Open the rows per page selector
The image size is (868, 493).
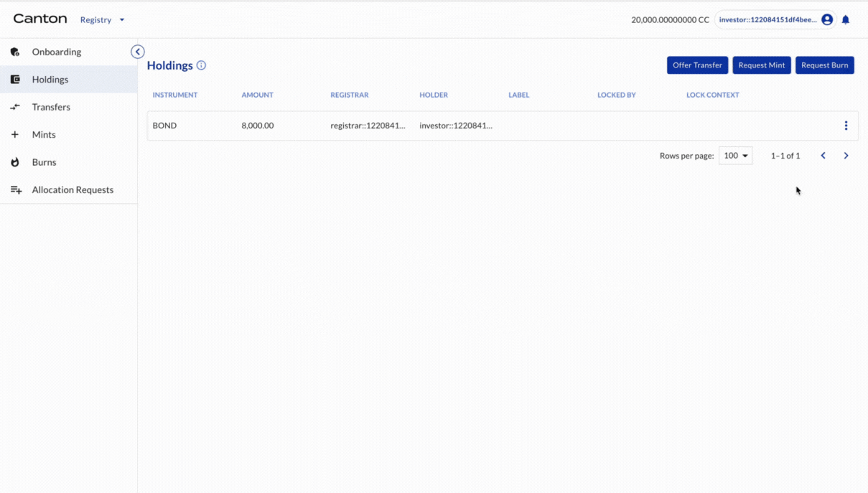(x=735, y=155)
